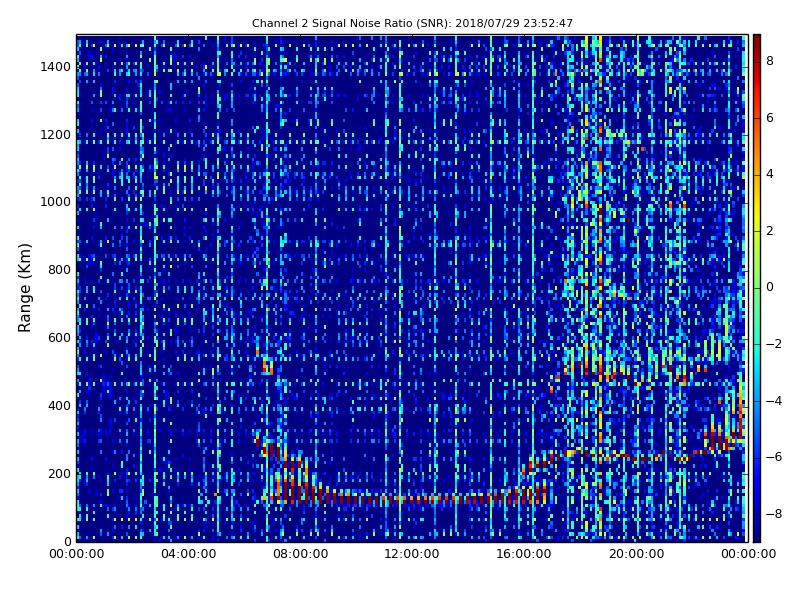Click the 20:00:00 time tick label
Image resolution: width=800 pixels, height=600 pixels.
click(x=636, y=554)
